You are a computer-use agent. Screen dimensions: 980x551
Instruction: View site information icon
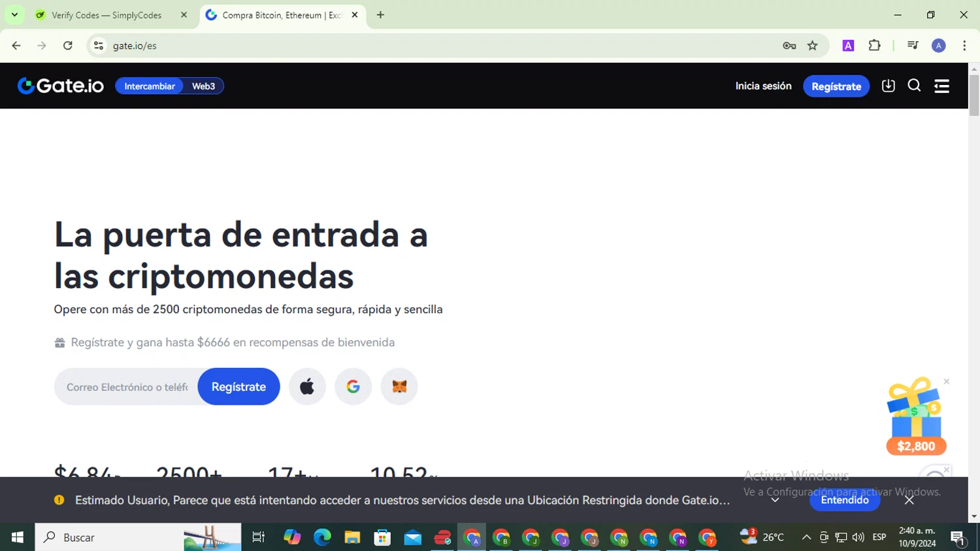(99, 46)
